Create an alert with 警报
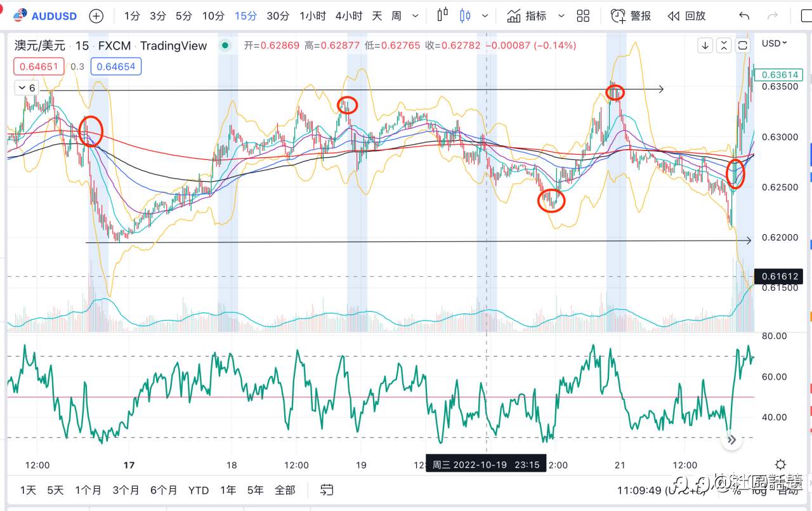This screenshot has height=511, width=812. point(631,16)
